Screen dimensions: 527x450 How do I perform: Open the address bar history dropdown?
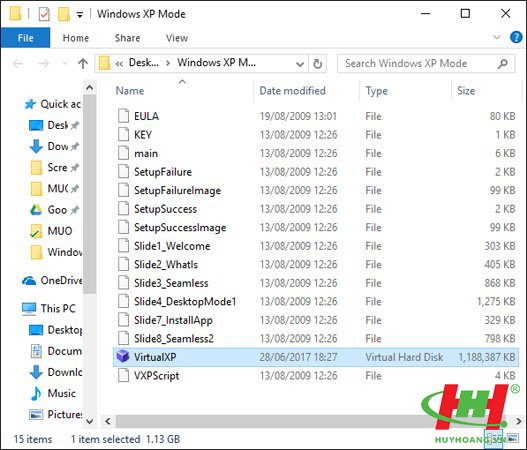(x=300, y=64)
